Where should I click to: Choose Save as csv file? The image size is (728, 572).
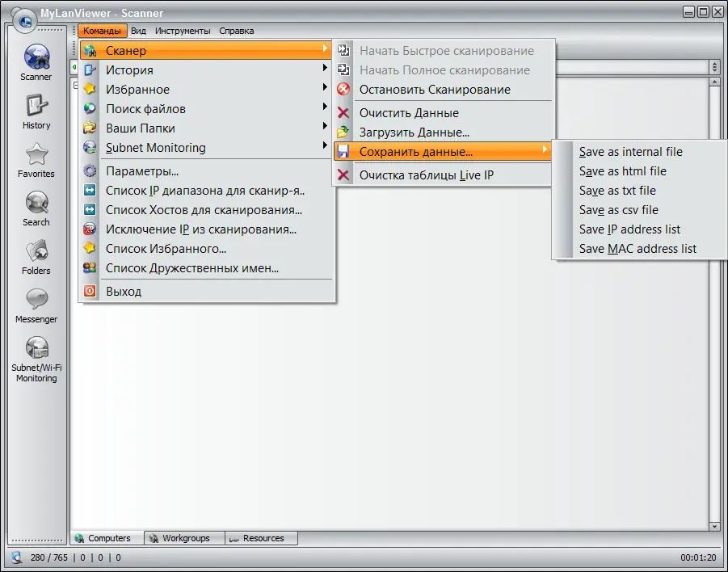point(617,209)
